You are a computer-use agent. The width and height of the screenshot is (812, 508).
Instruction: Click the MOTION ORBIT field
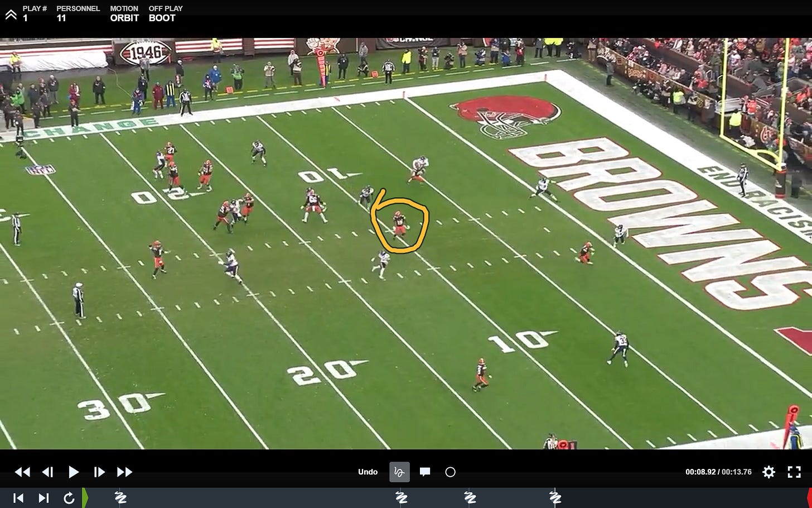pos(124,13)
